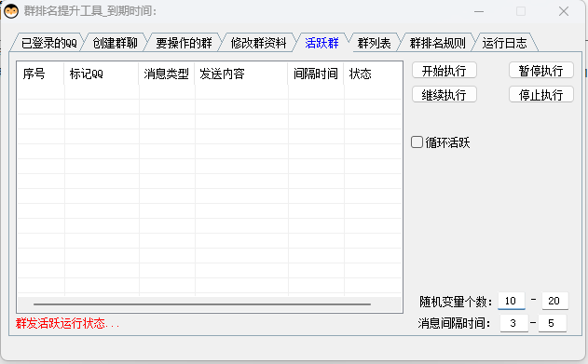
Task: Focus the random variable minimum field showing 10
Action: [x=512, y=301]
